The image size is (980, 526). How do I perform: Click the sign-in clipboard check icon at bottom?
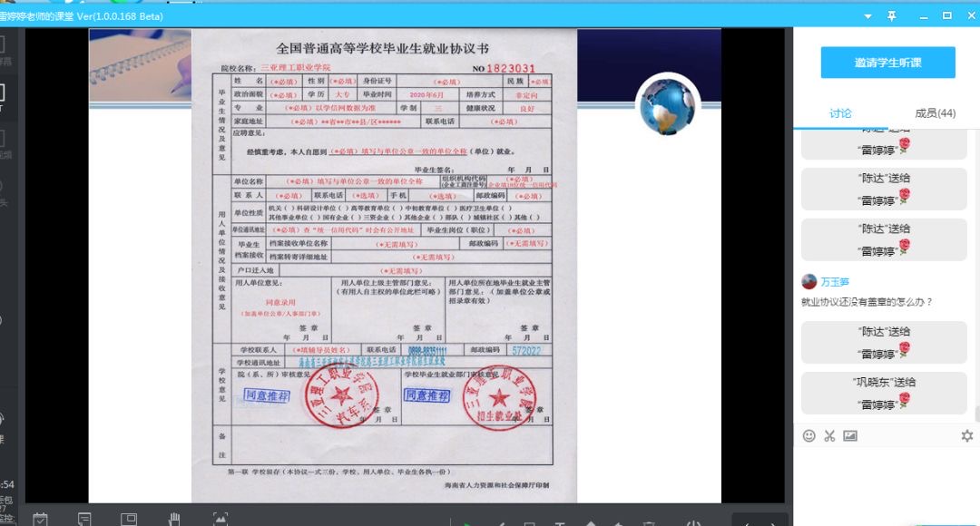pos(40,519)
